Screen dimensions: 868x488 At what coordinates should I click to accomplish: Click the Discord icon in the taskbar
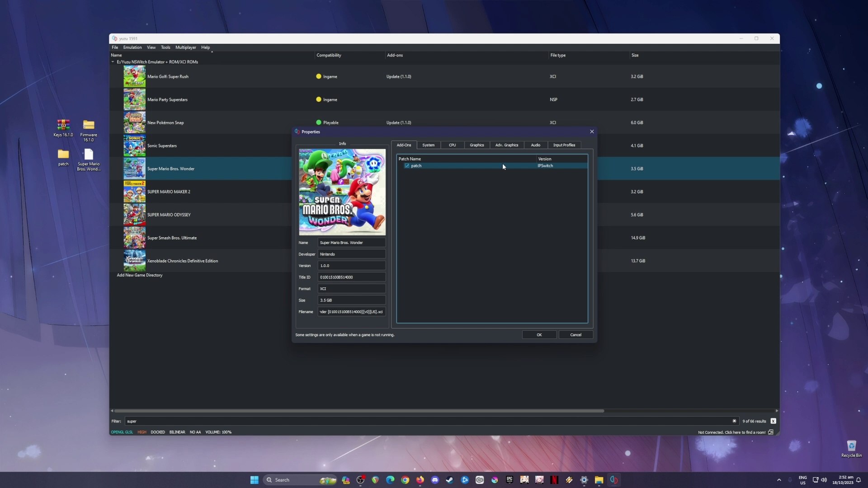click(x=435, y=480)
